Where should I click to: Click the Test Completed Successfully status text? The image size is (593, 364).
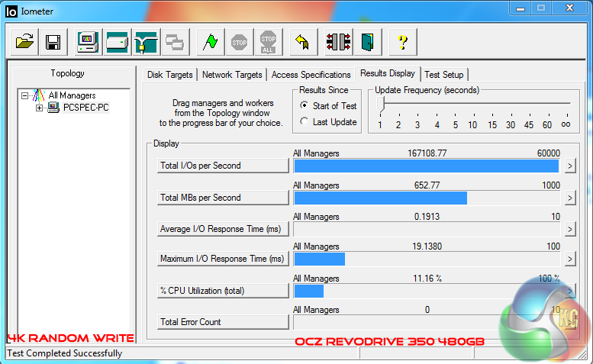click(x=65, y=353)
